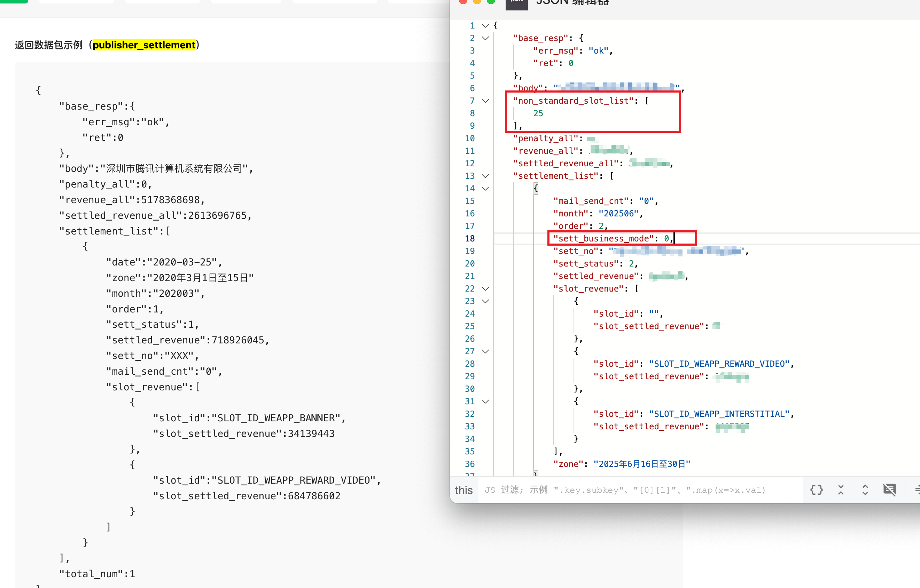Click line number 18 in the gutter
The width and height of the screenshot is (920, 588).
(x=469, y=239)
